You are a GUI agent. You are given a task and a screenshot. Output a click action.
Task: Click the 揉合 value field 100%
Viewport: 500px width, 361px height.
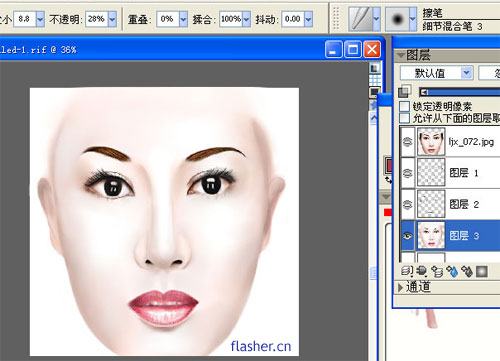[231, 19]
